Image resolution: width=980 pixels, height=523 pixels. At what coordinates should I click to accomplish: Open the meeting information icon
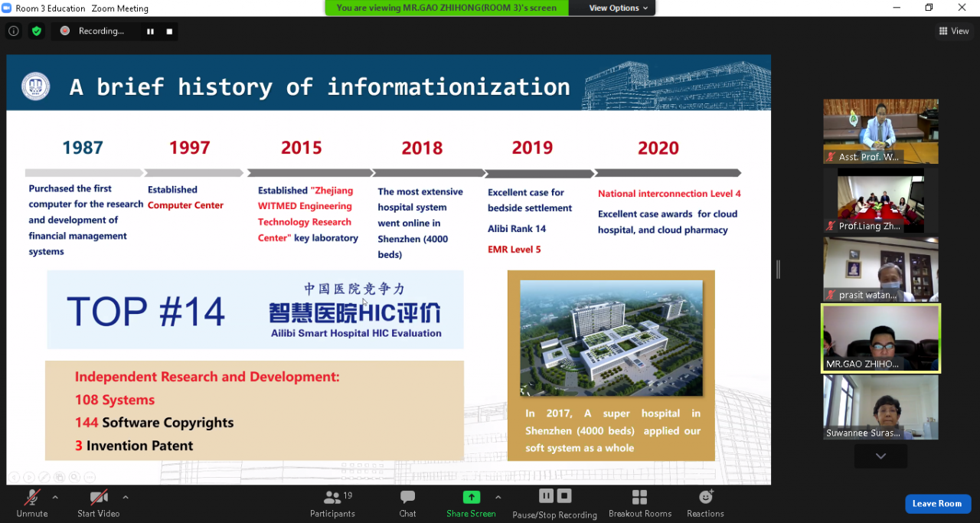[x=13, y=31]
